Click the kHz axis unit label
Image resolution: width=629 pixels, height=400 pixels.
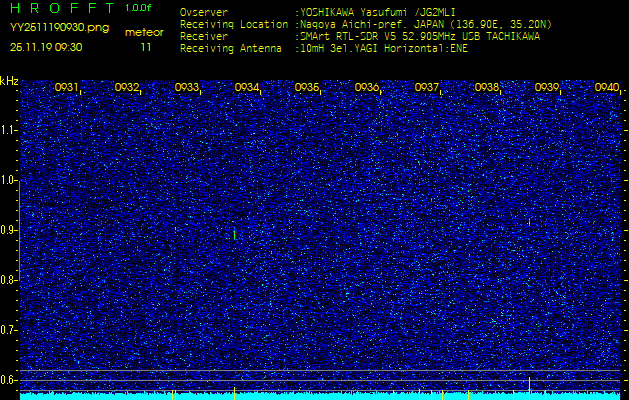(x=9, y=80)
